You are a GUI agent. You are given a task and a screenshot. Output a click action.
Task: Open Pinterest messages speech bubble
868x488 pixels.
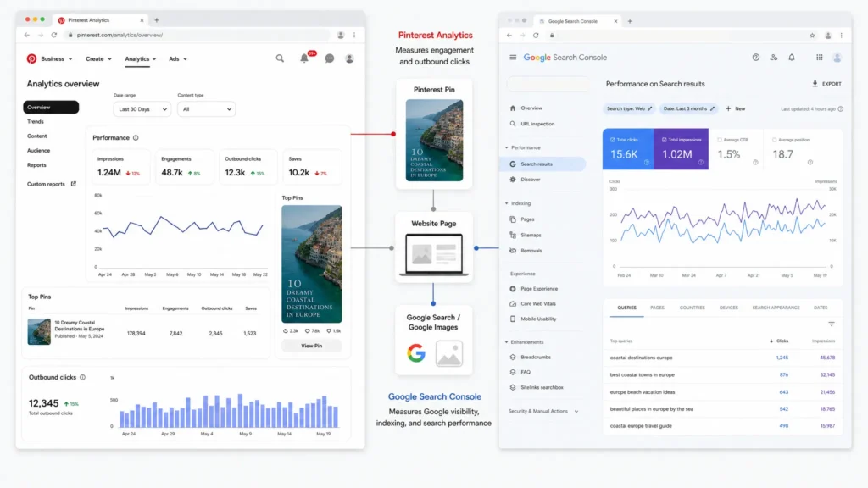[x=330, y=58]
